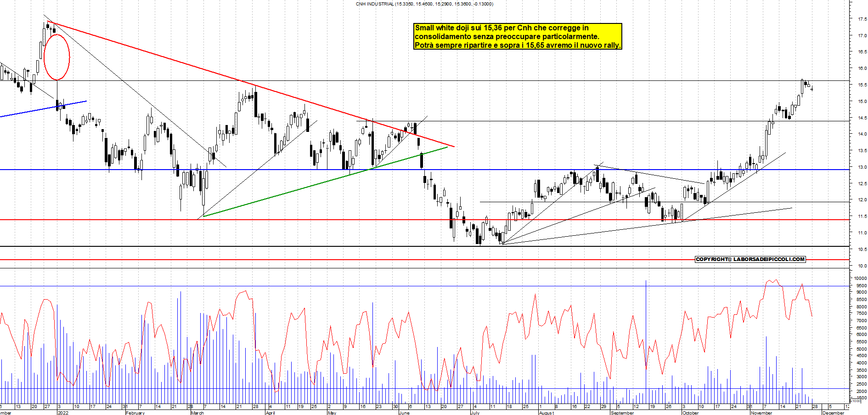Click the 10000 volume axis label
The width and height of the screenshot is (868, 415).
[x=860, y=279]
